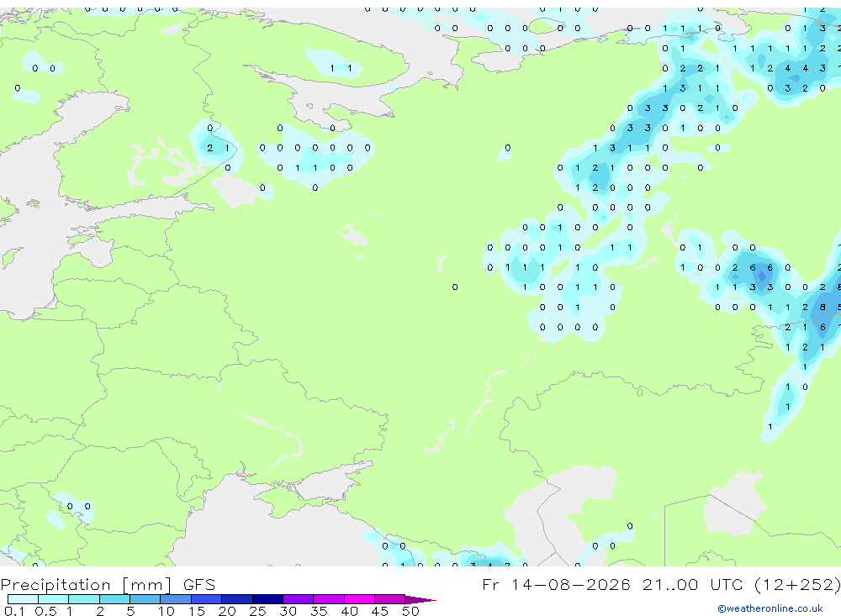Choose the 40–45 mm magenta legend swatch

click(x=359, y=599)
